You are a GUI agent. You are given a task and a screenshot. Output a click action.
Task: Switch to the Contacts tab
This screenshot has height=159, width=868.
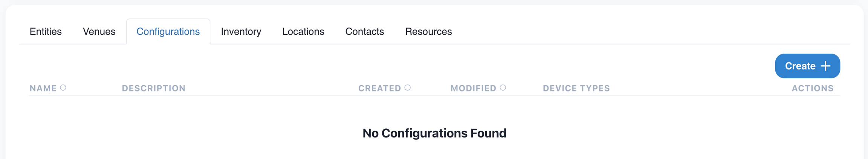tap(365, 31)
